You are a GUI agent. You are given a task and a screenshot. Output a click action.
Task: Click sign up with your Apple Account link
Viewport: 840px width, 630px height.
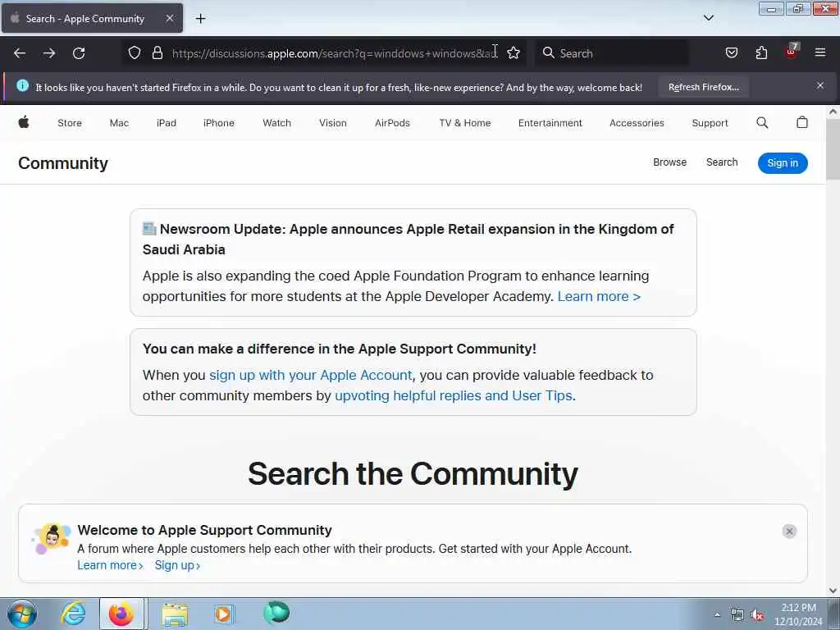pyautogui.click(x=311, y=375)
